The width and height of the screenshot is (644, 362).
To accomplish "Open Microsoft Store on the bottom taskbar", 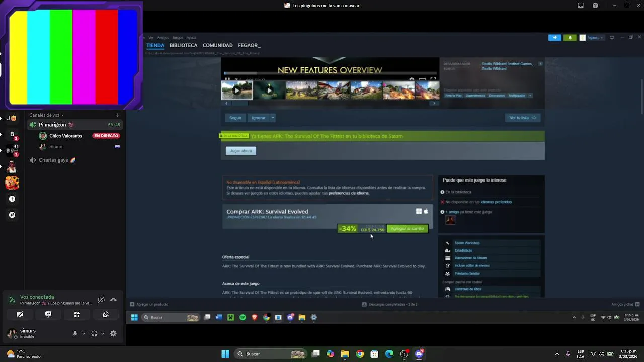I will pyautogui.click(x=374, y=354).
